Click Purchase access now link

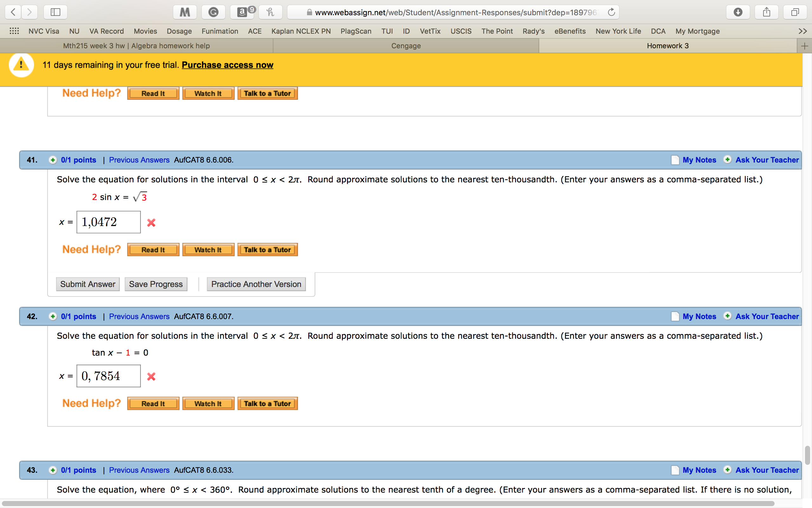click(227, 65)
